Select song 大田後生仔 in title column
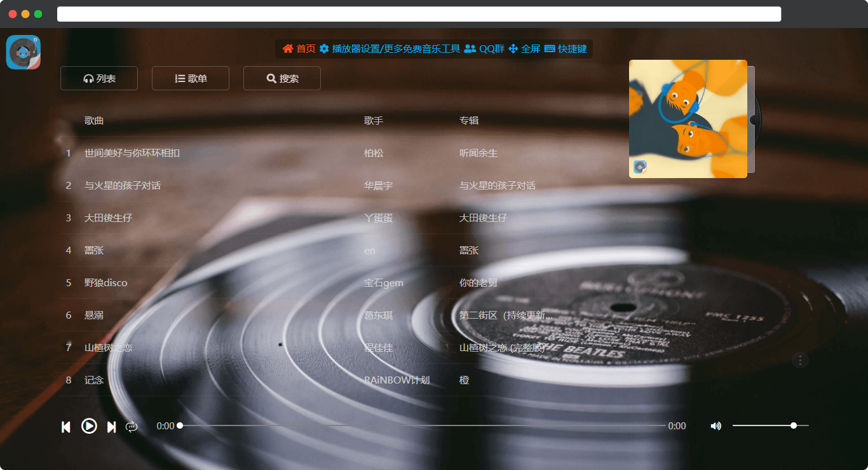 [x=108, y=218]
